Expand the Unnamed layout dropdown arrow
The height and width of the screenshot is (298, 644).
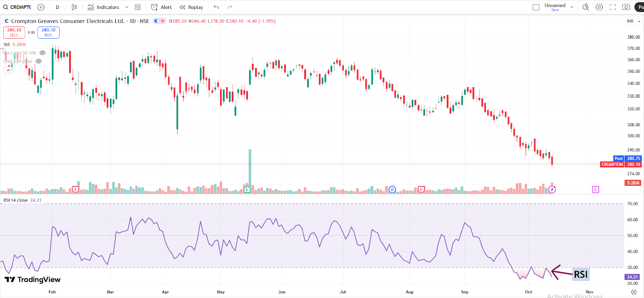572,7
